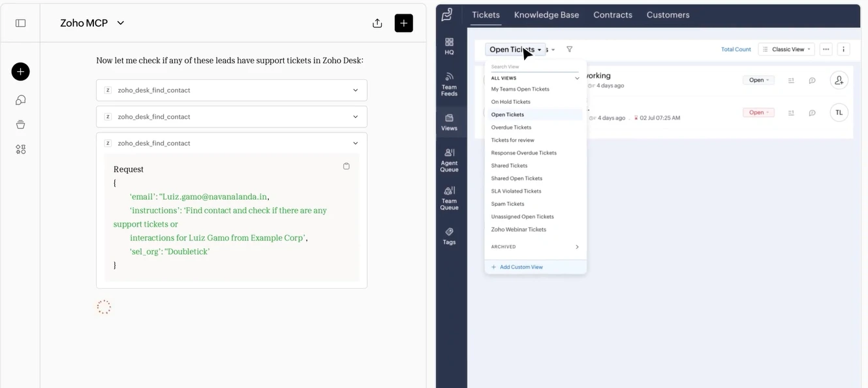The image size is (868, 388).
Task: Click the Total Count link
Action: coord(736,49)
